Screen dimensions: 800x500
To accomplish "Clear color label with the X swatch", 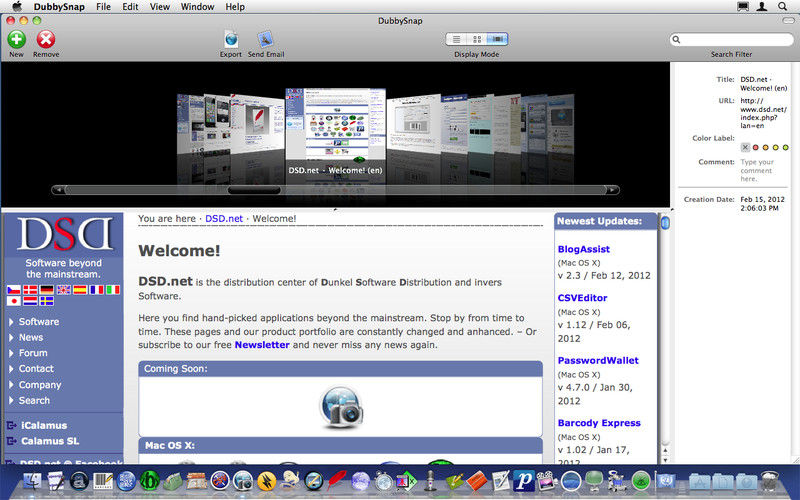I will [x=745, y=148].
